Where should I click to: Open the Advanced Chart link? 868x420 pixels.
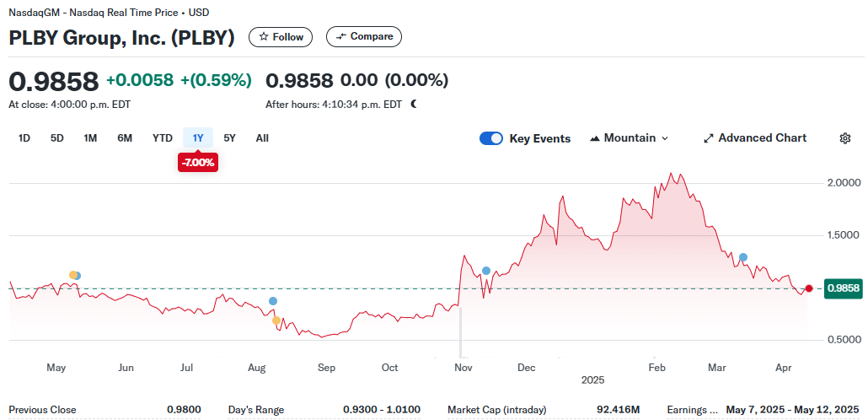click(755, 138)
